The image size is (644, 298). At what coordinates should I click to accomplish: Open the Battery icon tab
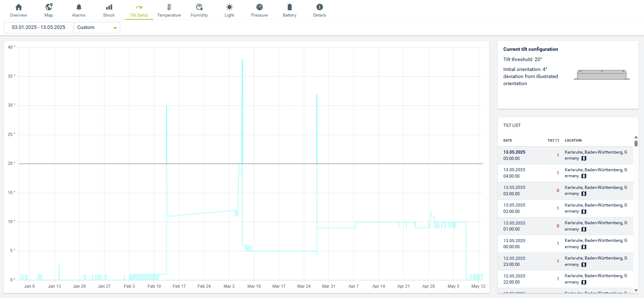pos(289,7)
